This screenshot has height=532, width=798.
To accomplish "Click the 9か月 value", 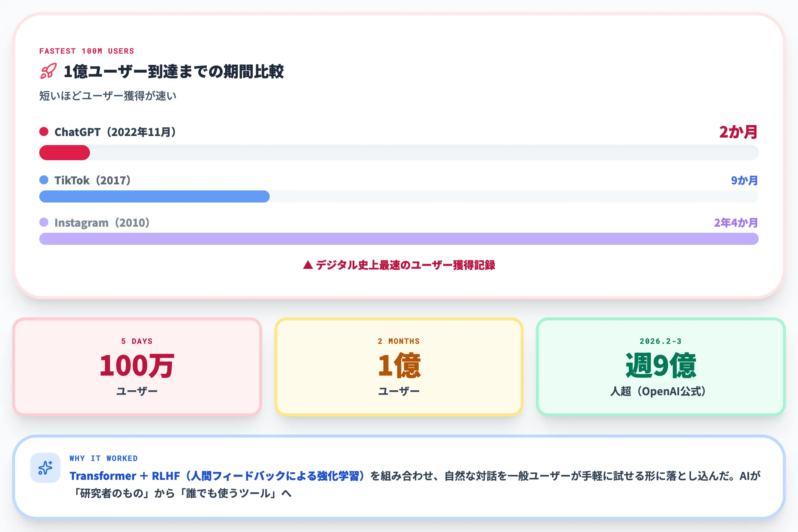I will [744, 180].
